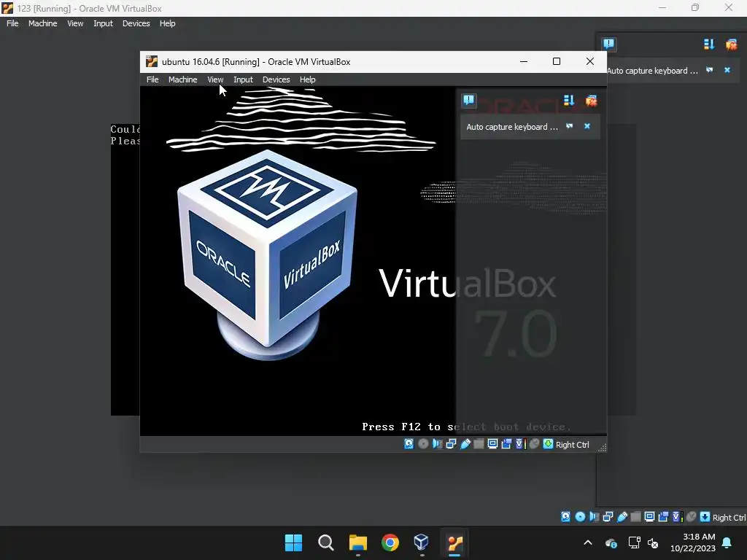Open Help menu in 123 VM window
This screenshot has height=560, width=747.
tap(167, 23)
